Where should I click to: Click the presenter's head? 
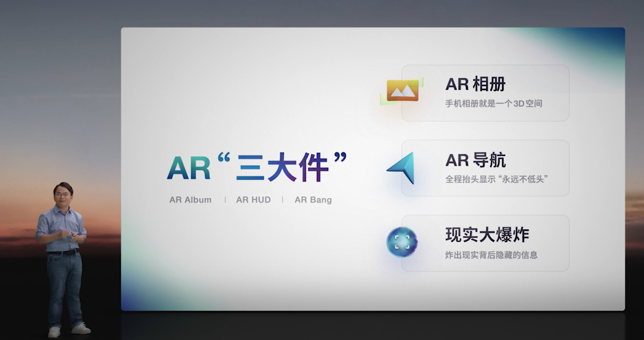coord(63,194)
